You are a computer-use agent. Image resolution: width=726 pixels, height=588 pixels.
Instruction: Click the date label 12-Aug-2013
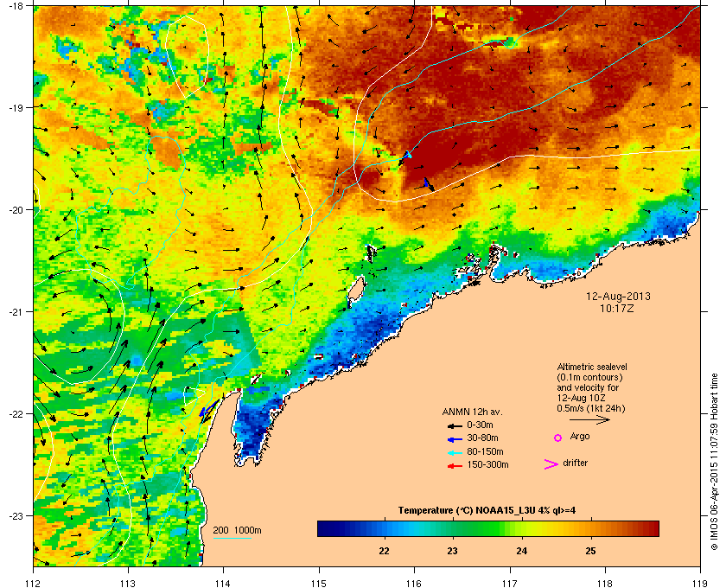pos(618,296)
